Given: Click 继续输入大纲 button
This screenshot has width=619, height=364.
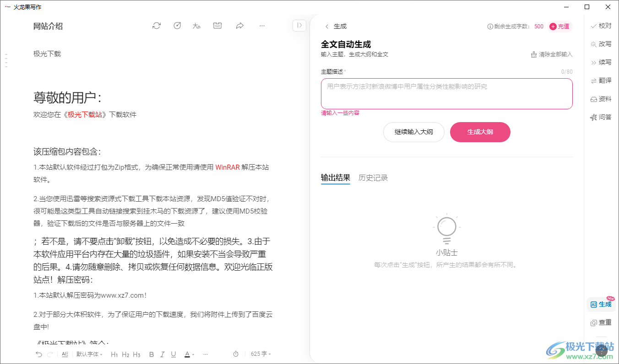Looking at the screenshot, I should coord(414,132).
